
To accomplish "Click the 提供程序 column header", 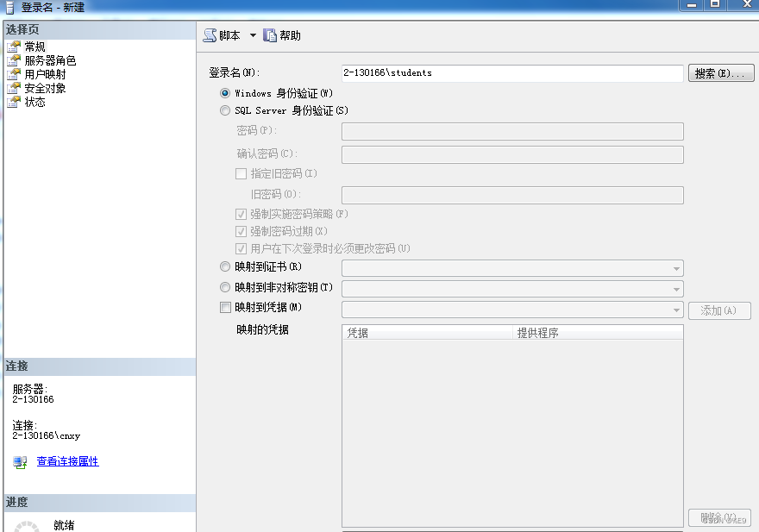I will tap(598, 333).
